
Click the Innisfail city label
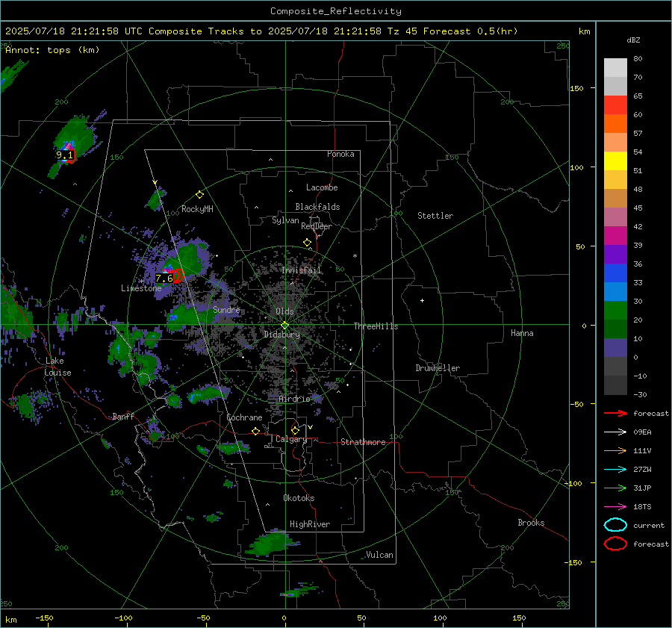click(301, 270)
